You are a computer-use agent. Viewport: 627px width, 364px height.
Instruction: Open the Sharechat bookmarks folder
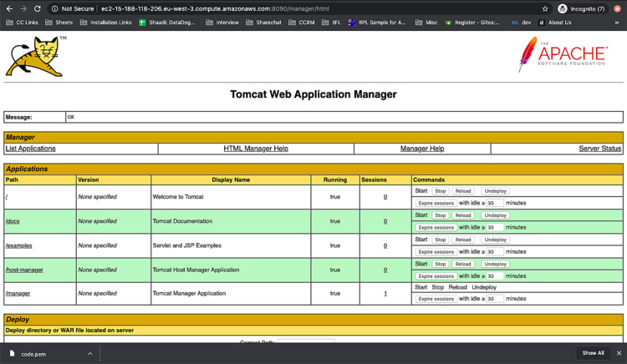(x=263, y=23)
